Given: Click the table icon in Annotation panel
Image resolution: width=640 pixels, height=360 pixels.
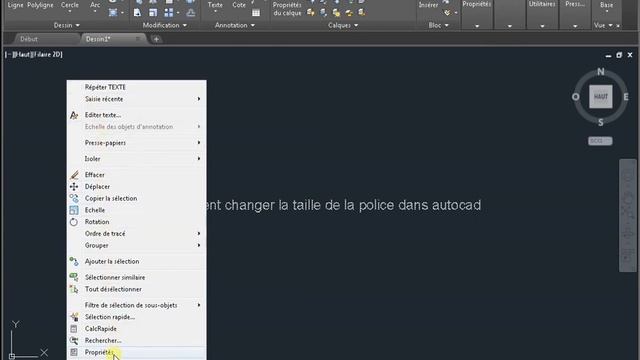Looking at the screenshot, I should pos(256,13).
